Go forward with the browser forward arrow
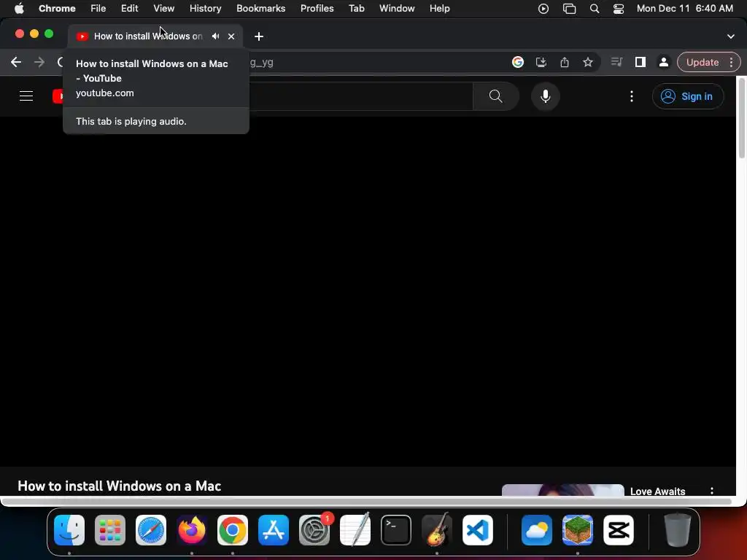 39,62
